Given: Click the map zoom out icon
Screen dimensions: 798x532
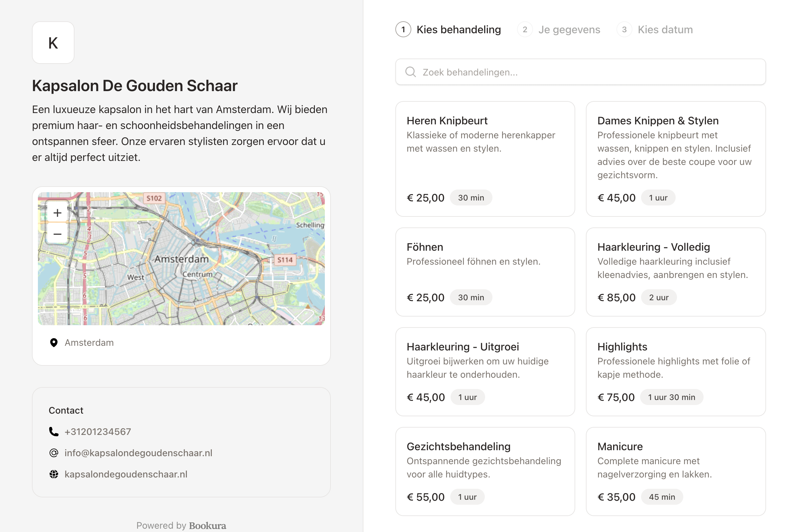Looking at the screenshot, I should [x=57, y=233].
